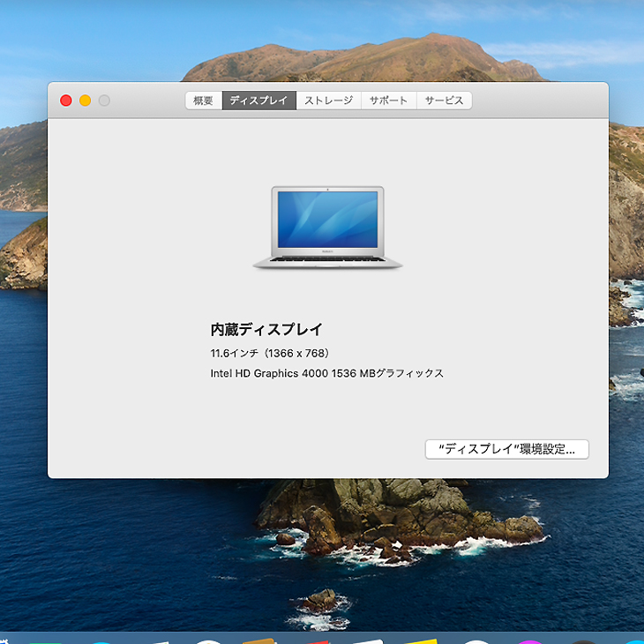The width and height of the screenshot is (644, 644).
Task: Select the ディスプレイ tab
Action: click(x=258, y=101)
